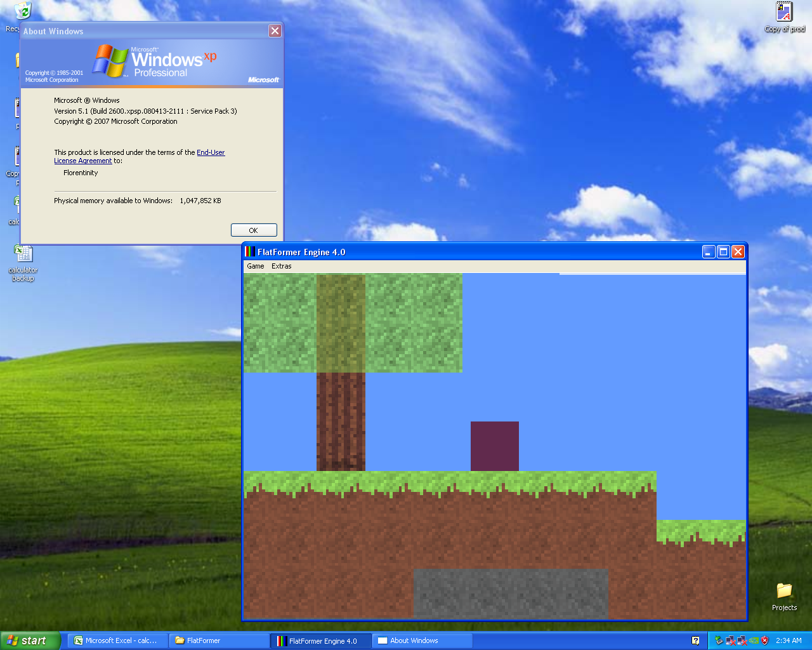Switch to Microsoft Excel taskbar button
The height and width of the screenshot is (650, 812).
point(118,640)
